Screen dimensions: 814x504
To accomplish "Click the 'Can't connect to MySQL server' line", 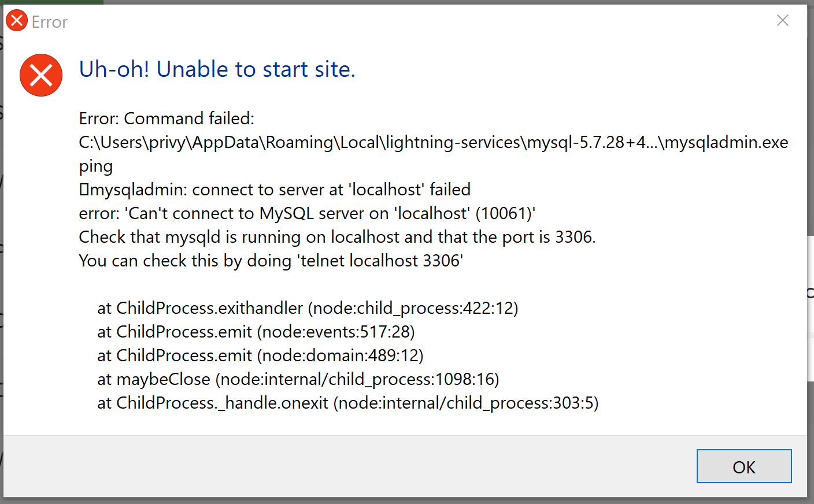I will tap(307, 213).
